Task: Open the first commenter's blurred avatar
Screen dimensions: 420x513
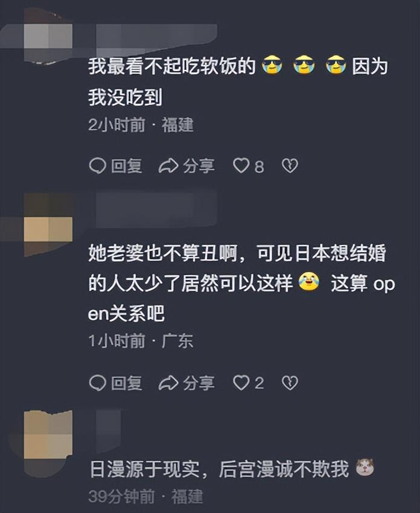Action: [x=48, y=36]
